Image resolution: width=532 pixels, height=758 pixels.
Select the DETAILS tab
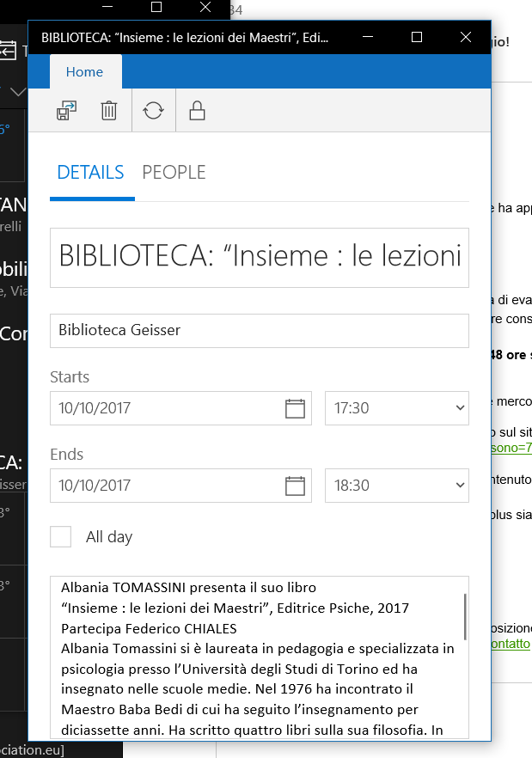pos(90,172)
